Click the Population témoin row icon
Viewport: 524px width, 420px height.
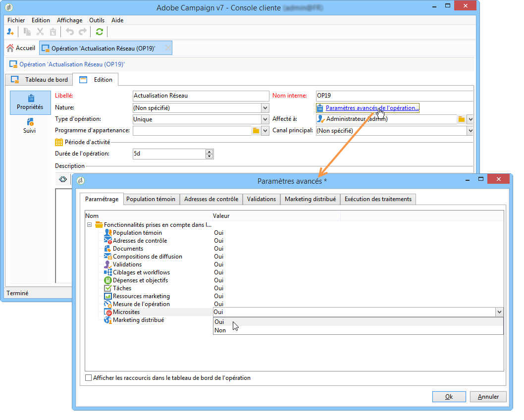(107, 233)
